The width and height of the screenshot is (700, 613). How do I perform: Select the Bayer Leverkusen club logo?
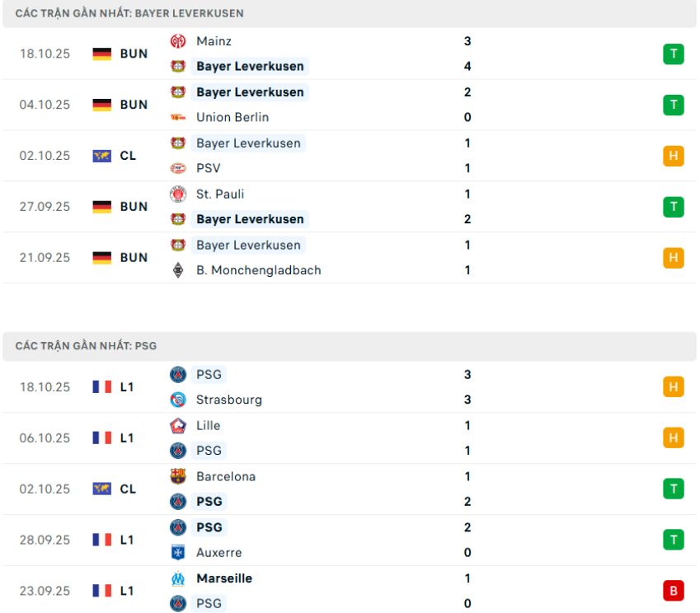(x=178, y=66)
